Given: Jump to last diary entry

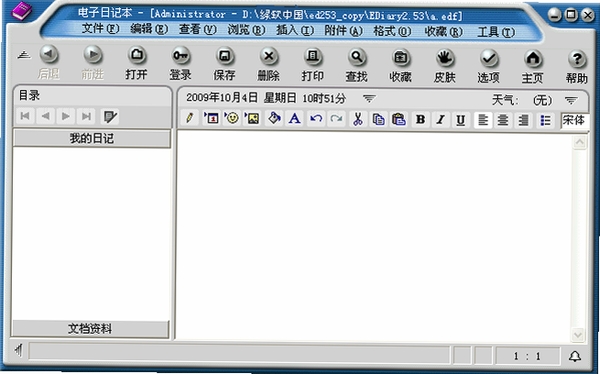Looking at the screenshot, I should [x=86, y=116].
